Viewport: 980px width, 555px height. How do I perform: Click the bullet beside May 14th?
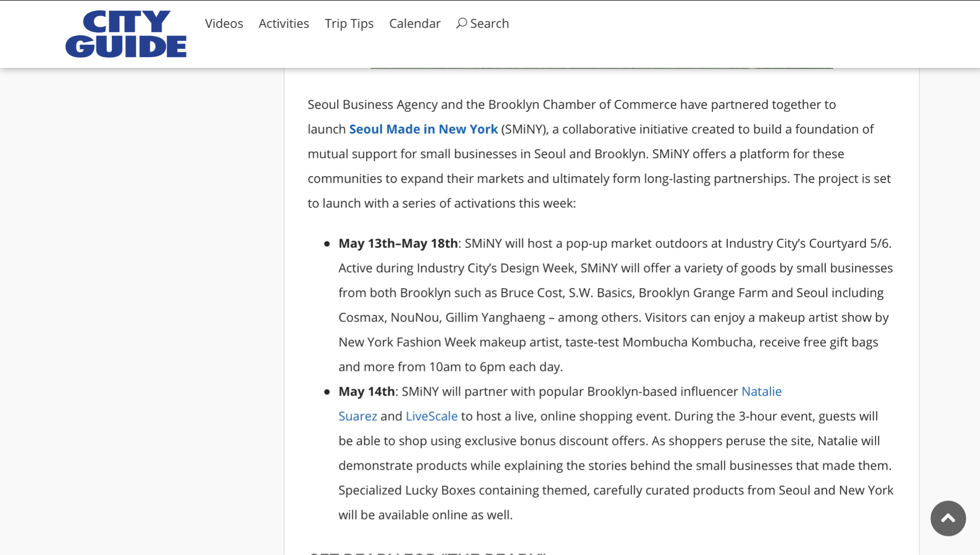tap(327, 392)
